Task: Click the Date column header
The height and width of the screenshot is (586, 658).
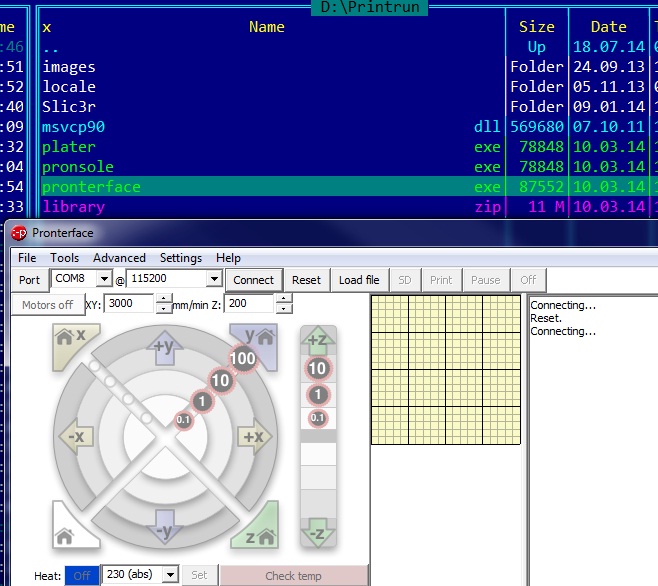Action: pyautogui.click(x=608, y=27)
